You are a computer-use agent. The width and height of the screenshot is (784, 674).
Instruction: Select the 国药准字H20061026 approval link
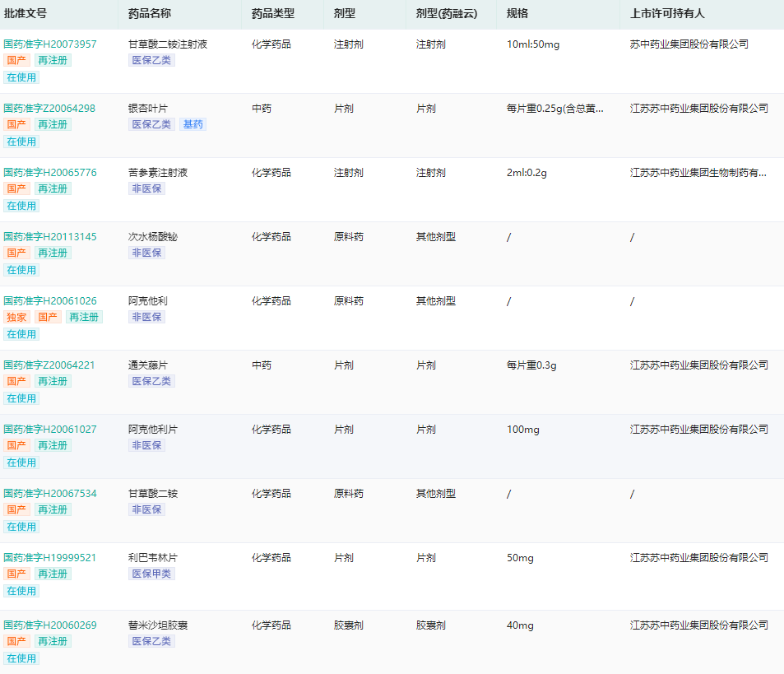coord(50,300)
